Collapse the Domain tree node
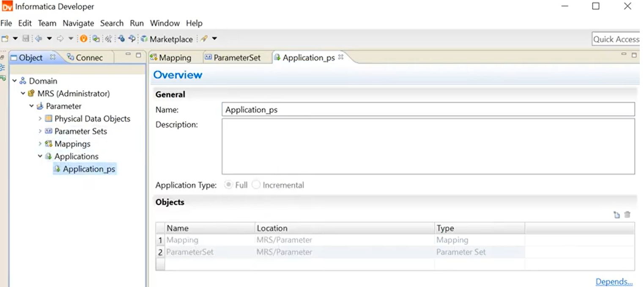This screenshot has width=644, height=287. pyautogui.click(x=15, y=81)
